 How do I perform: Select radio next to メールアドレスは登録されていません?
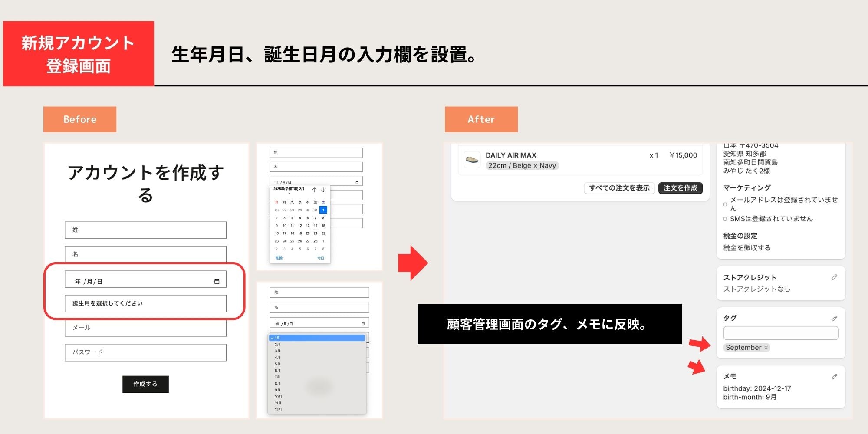point(725,205)
